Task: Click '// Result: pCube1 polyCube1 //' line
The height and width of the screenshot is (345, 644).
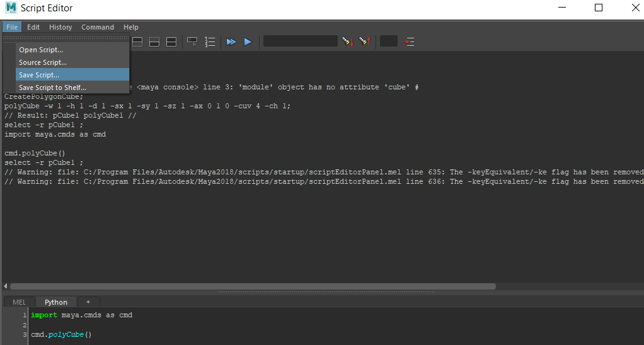Action: 70,115
